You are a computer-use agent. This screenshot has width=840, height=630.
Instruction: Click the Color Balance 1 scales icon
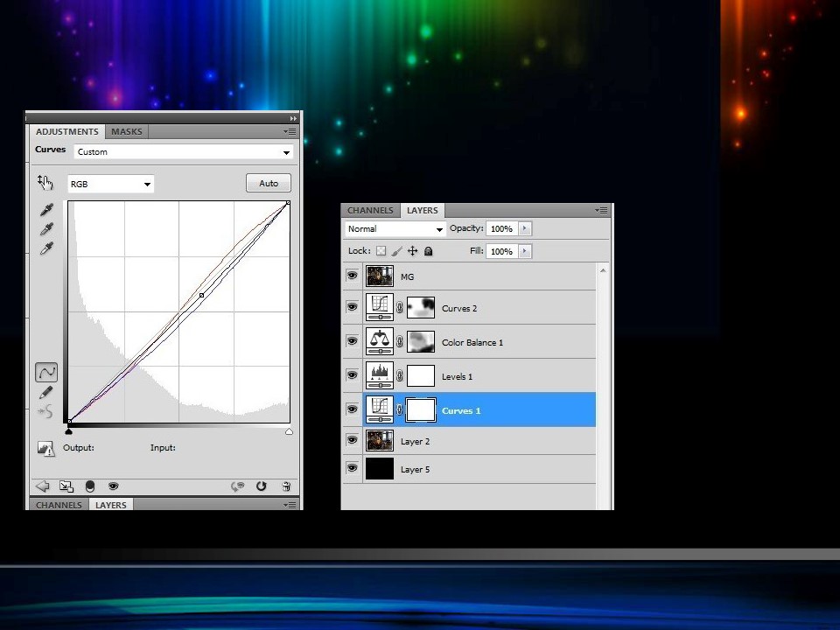380,341
